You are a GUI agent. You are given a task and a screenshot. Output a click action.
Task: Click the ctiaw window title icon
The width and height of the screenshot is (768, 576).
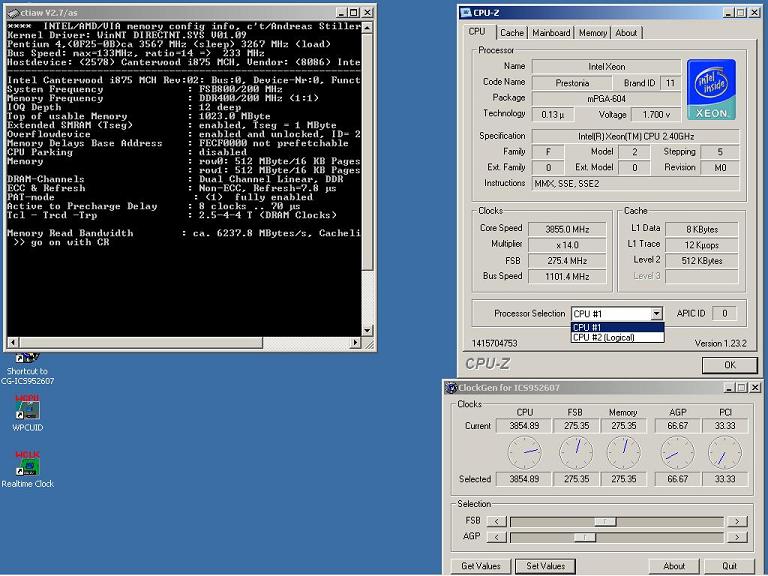coord(14,13)
